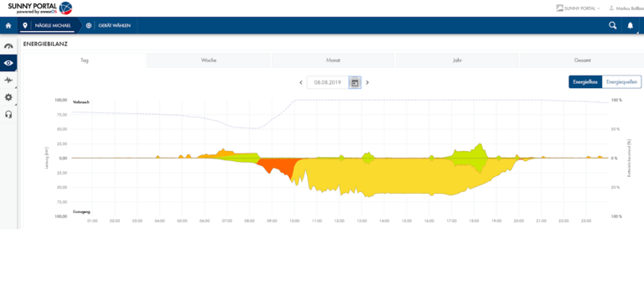
Task: Open the calendar date picker icon
Action: coord(355,82)
